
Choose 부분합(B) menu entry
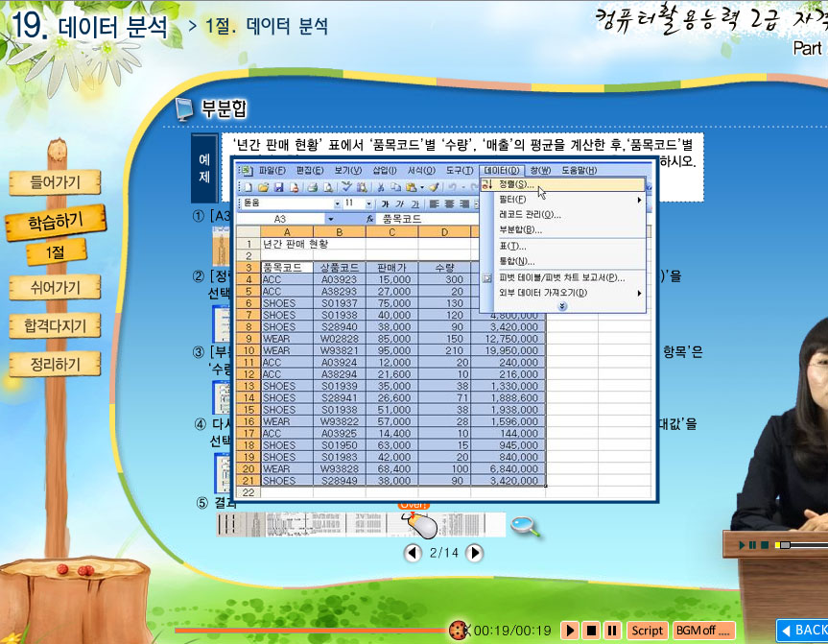[521, 229]
